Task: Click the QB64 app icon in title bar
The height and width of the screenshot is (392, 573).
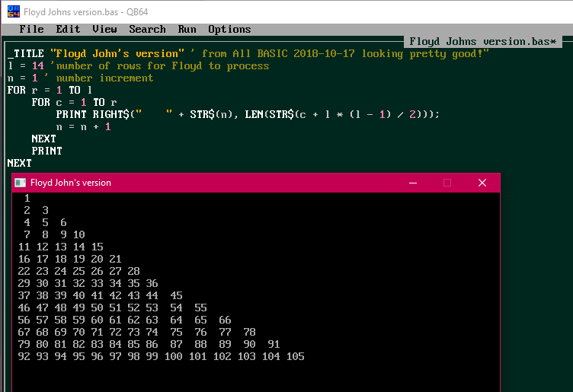Action: coord(11,11)
